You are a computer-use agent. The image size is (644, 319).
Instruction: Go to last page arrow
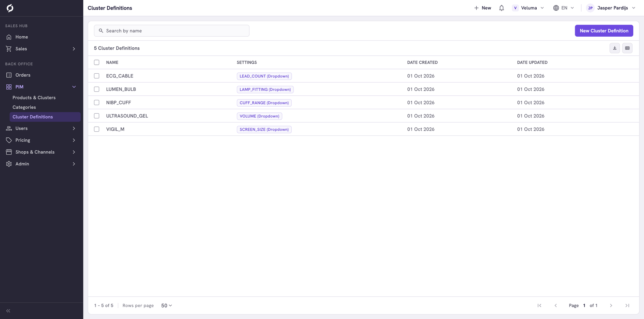(627, 306)
